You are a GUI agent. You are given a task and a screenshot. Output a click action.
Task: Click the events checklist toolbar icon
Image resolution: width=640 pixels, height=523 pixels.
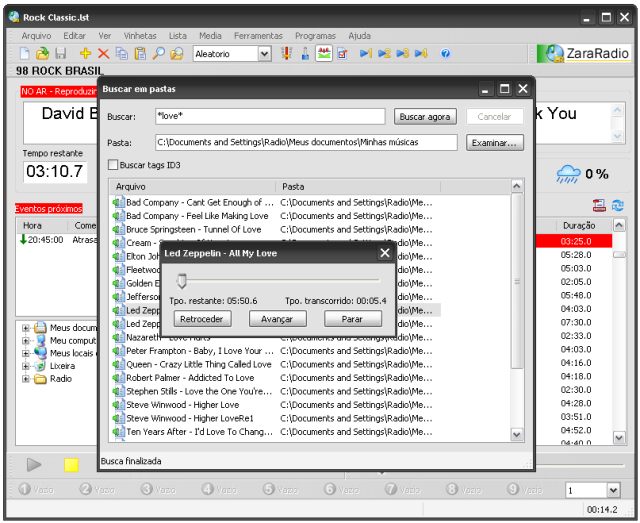(342, 53)
